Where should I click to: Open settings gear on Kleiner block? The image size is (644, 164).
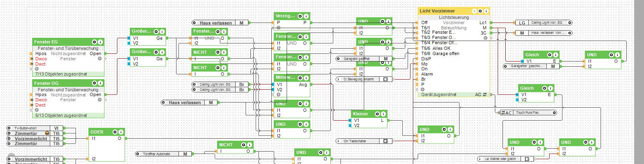coord(377,114)
